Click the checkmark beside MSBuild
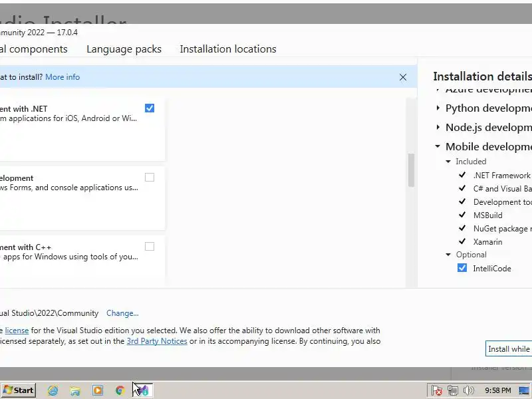The height and width of the screenshot is (399, 532). click(462, 215)
